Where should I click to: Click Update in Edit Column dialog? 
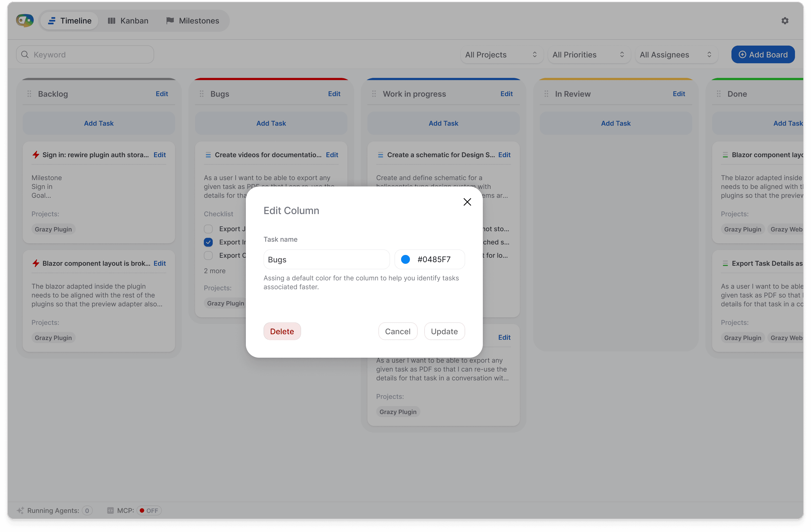444,331
